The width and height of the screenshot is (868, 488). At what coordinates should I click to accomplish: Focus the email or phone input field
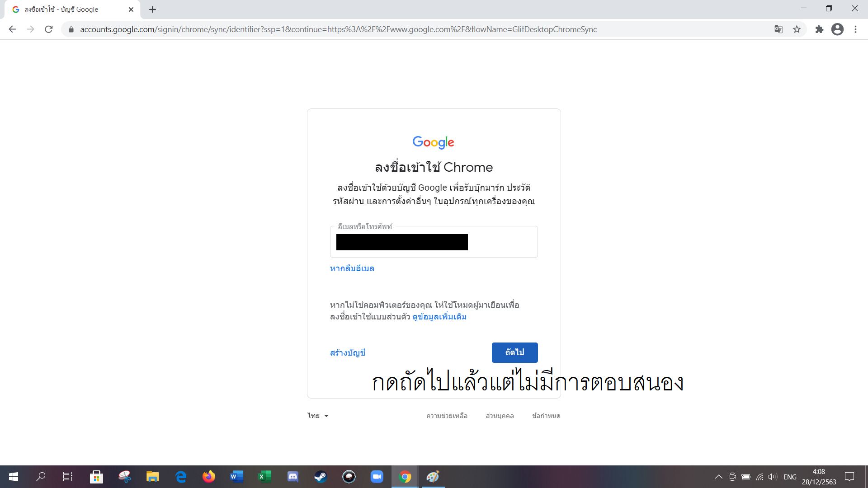click(434, 242)
